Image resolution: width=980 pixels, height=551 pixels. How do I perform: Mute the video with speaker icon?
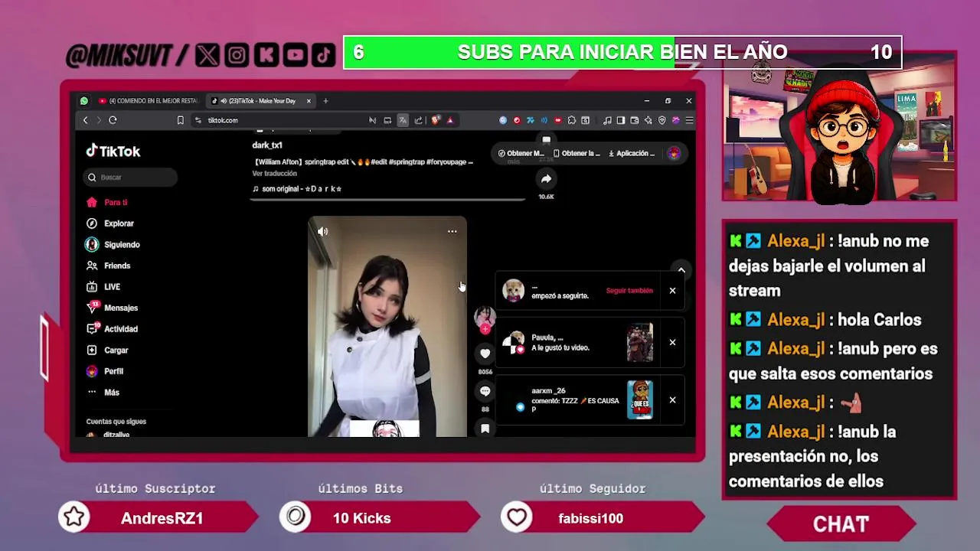pos(322,231)
